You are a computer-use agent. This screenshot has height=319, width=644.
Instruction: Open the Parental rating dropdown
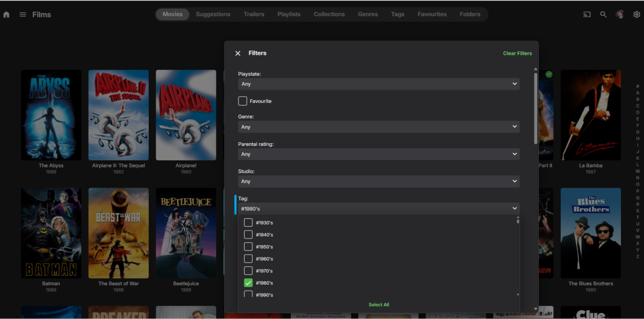[379, 154]
